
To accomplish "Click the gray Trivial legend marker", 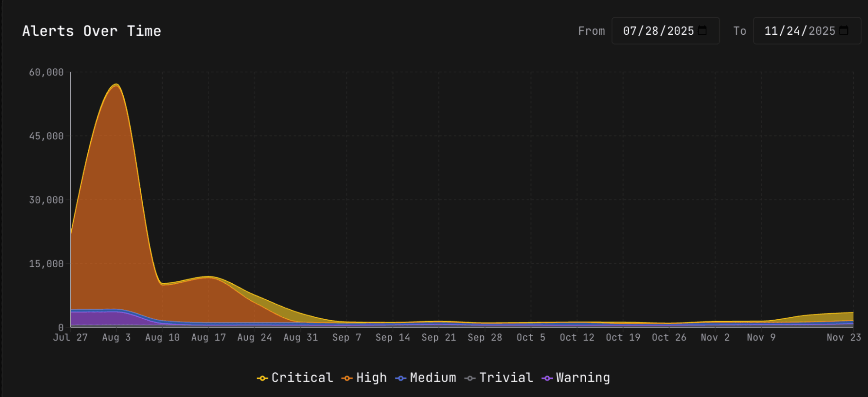I will [469, 378].
